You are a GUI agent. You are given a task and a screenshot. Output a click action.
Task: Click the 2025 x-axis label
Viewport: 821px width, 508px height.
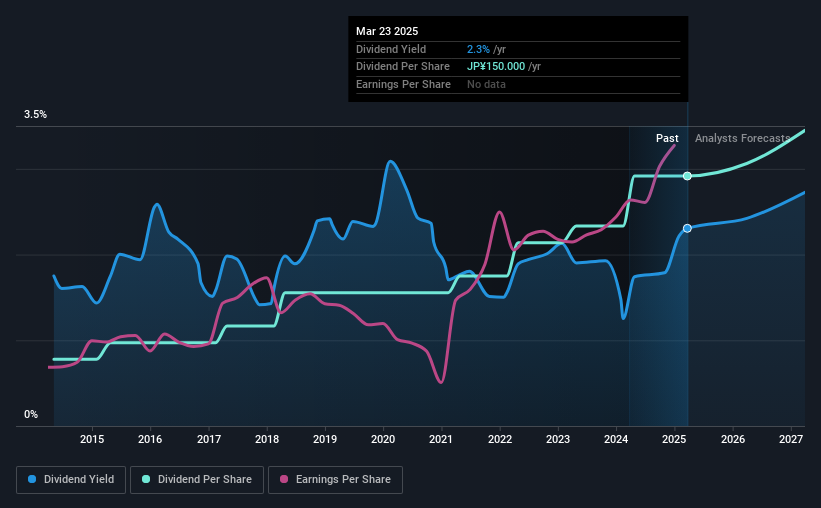tap(674, 439)
